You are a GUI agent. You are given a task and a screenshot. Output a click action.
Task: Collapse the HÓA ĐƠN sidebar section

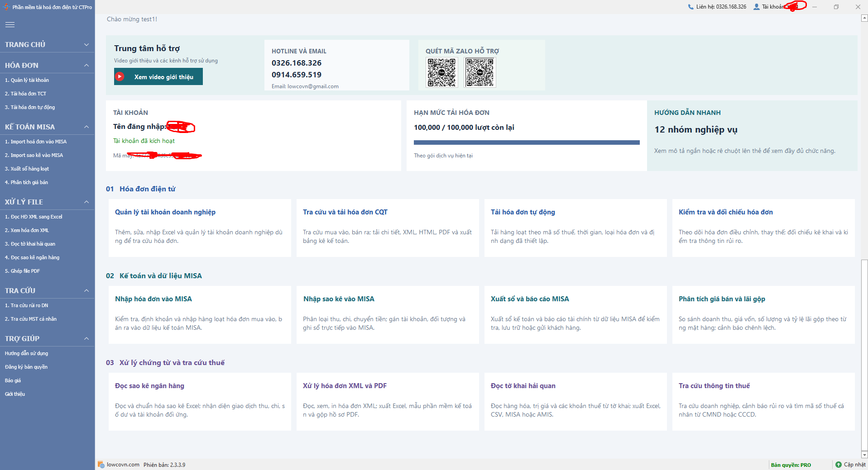coord(86,65)
